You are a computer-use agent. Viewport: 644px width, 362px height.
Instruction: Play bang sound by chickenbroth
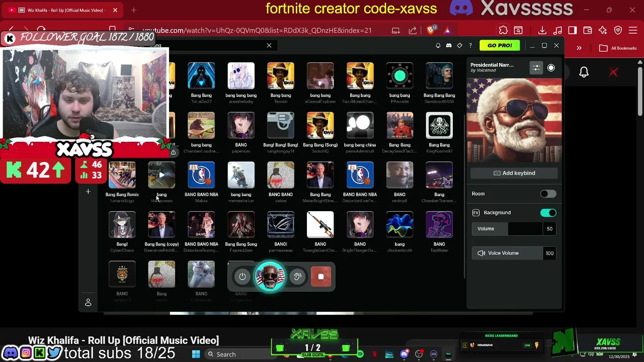click(400, 225)
